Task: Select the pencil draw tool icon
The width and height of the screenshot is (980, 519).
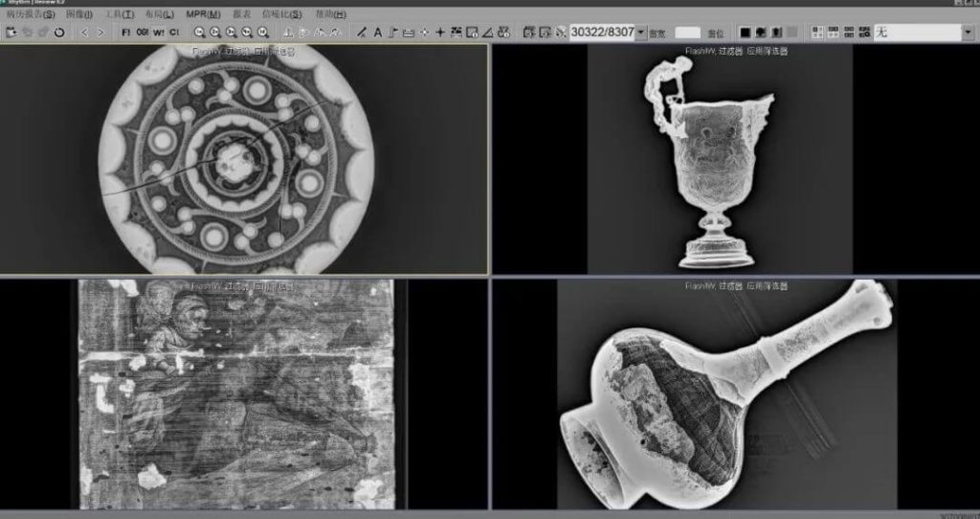Action: pos(362,33)
